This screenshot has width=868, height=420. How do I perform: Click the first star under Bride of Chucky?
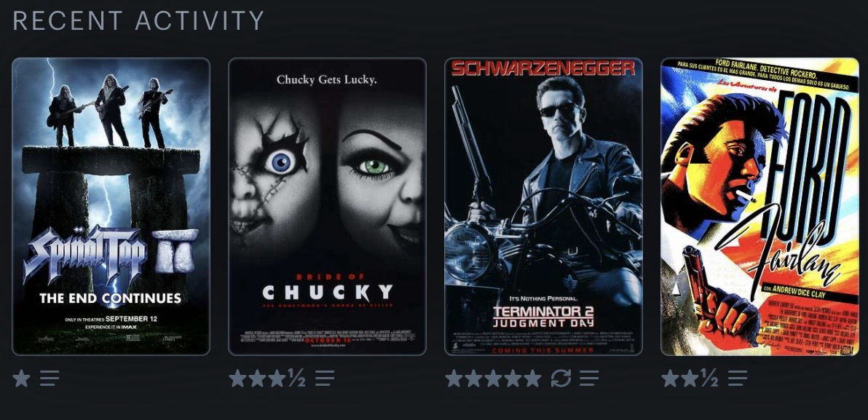pos(237,379)
